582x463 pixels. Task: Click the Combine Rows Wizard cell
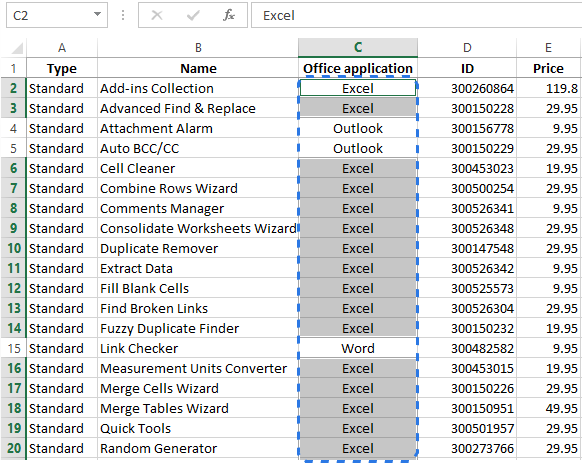[198, 188]
